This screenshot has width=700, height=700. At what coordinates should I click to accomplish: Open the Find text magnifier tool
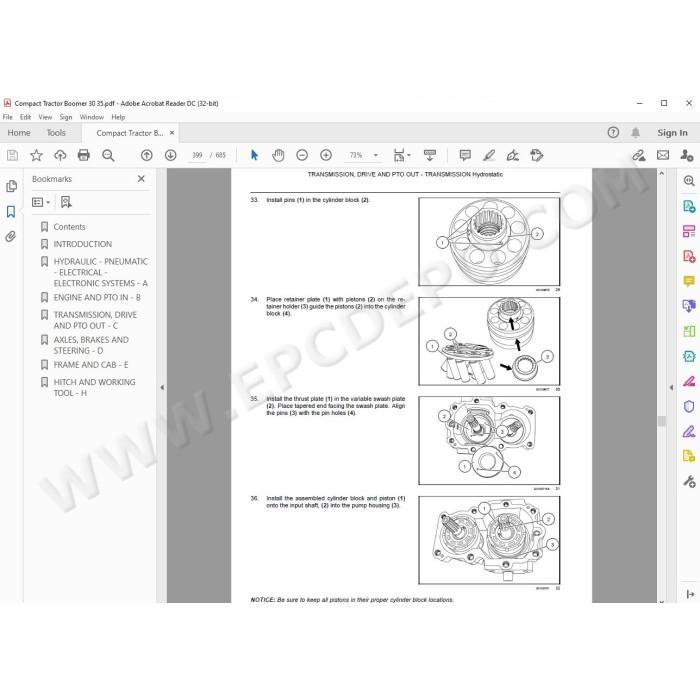tap(108, 155)
